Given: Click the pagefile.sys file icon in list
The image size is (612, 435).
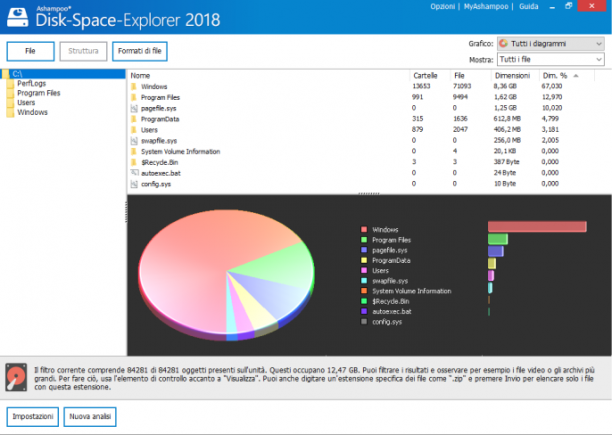Looking at the screenshot, I should click(134, 108).
